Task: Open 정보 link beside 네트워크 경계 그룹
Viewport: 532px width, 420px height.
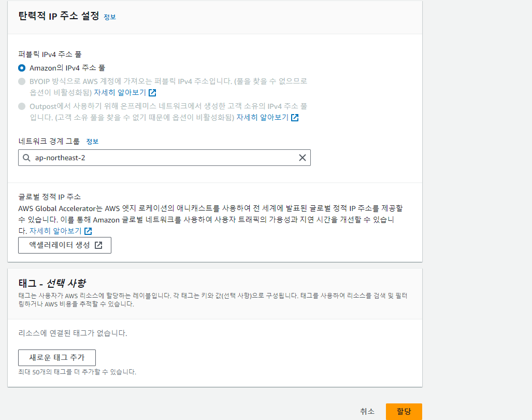Action: click(92, 142)
